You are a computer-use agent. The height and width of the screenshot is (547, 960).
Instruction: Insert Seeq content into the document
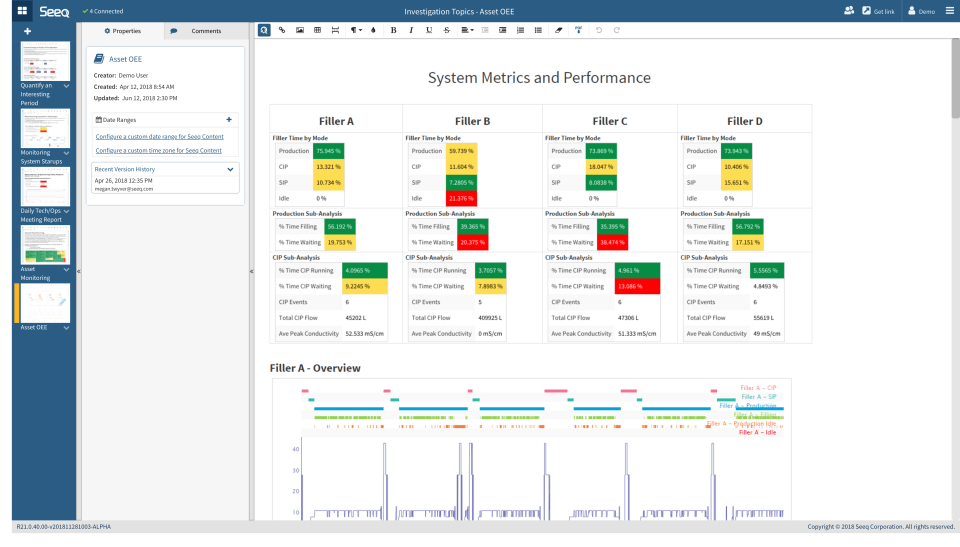(x=264, y=30)
